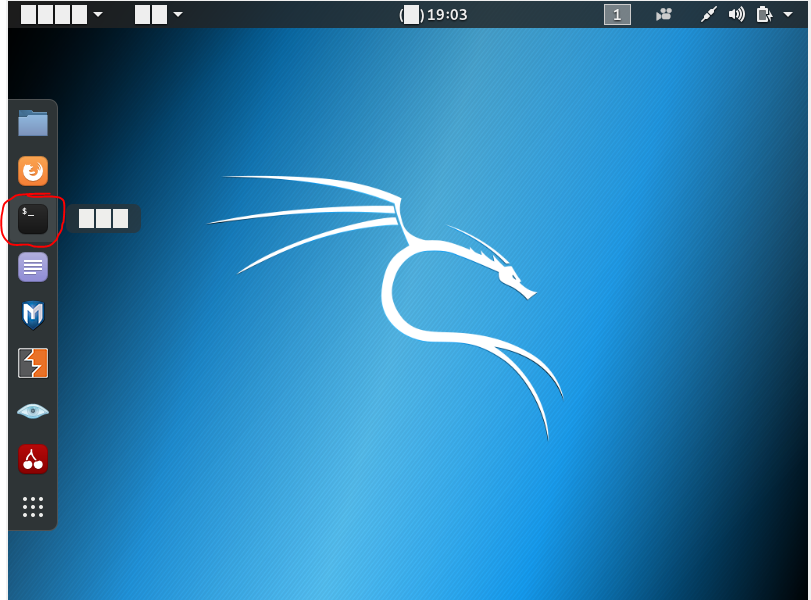Screen dimensions: 811x600
Task: Open the second top-bar menu
Action: coord(158,14)
